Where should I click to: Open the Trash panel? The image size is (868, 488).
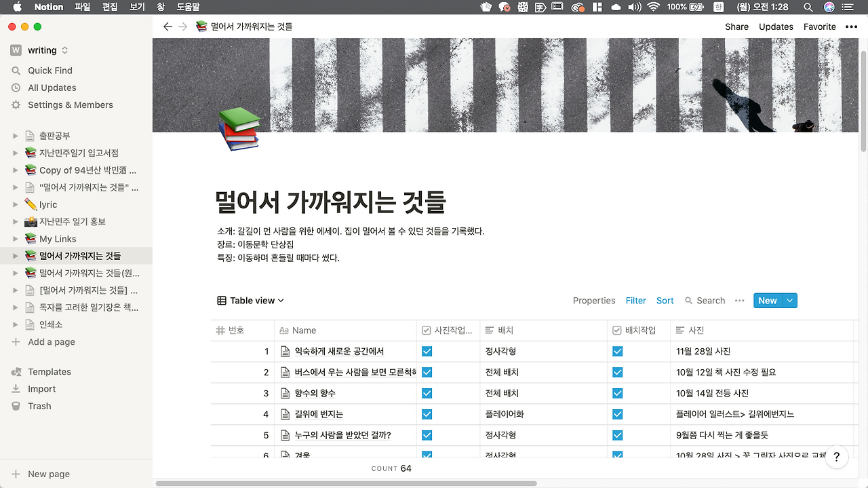click(x=39, y=405)
